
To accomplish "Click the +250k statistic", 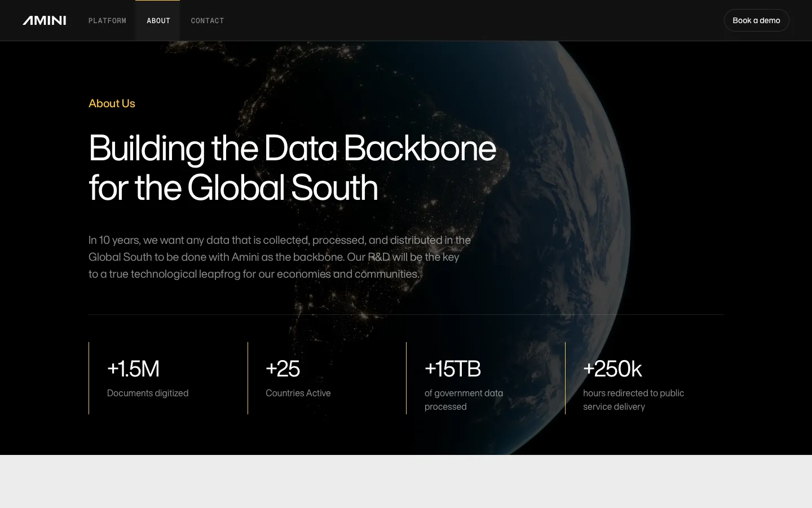I will [x=612, y=369].
